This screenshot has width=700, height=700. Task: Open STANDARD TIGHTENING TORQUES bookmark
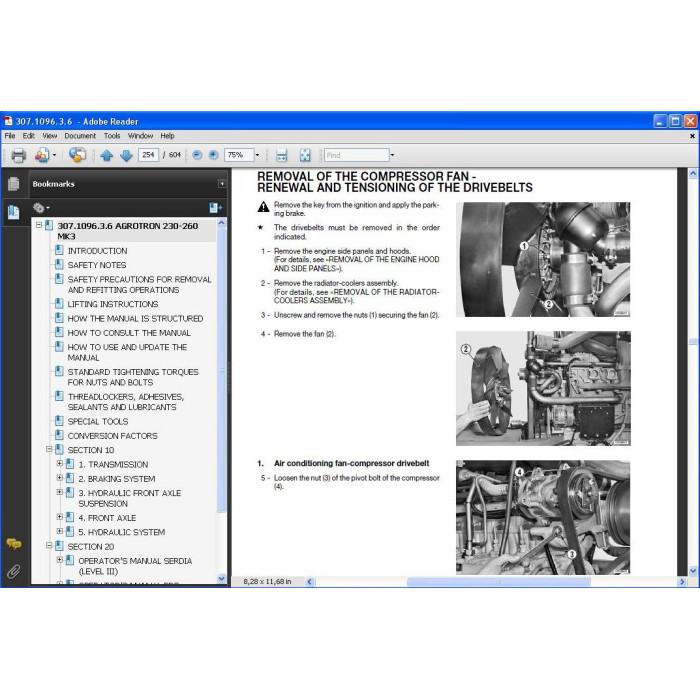coord(133,377)
